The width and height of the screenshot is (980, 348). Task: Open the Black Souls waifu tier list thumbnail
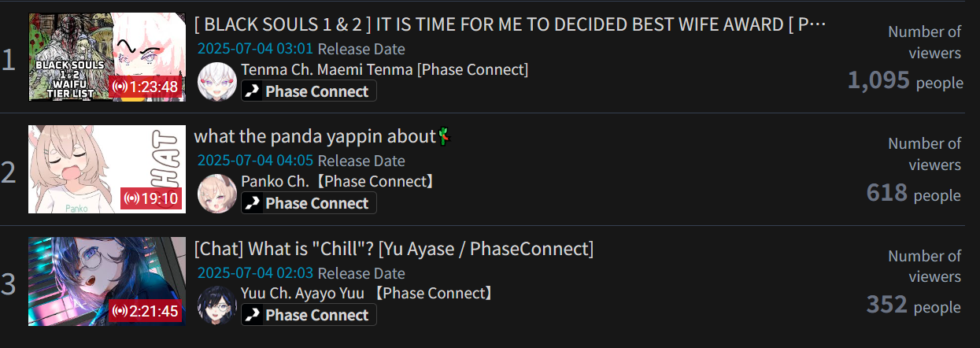[x=107, y=57]
